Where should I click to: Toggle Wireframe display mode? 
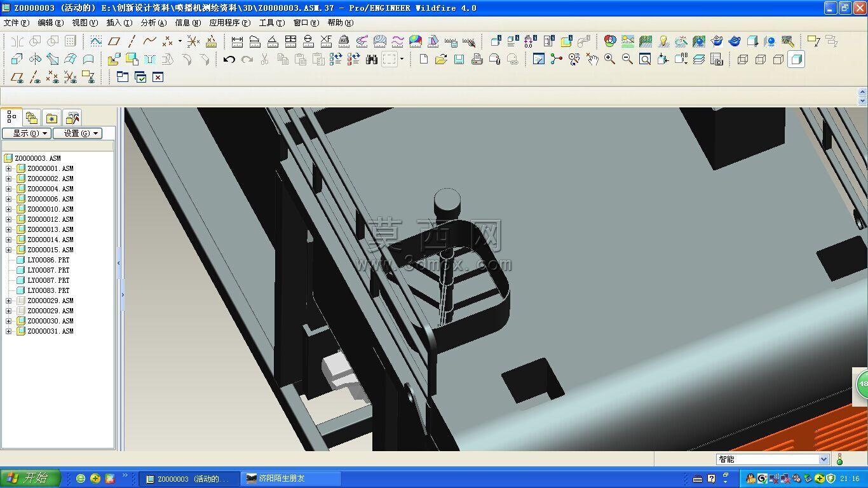point(743,59)
